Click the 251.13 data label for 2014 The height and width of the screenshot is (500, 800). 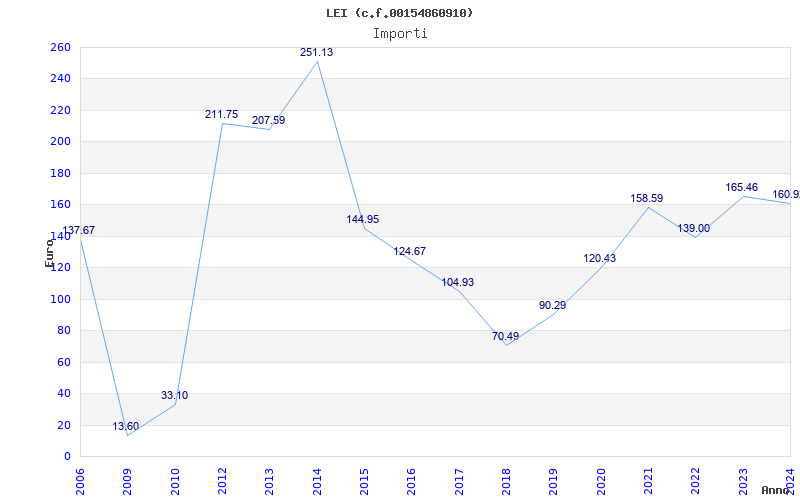(316, 52)
